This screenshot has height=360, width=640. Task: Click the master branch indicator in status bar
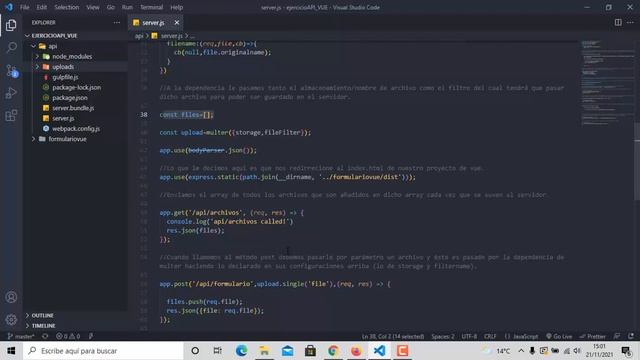pos(20,336)
